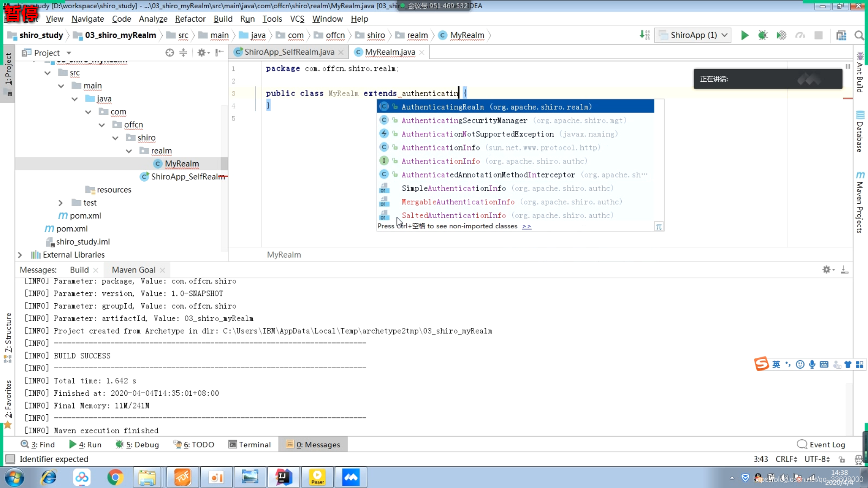This screenshot has height=488, width=868.
Task: Open Internet Explorer from taskbar
Action: coord(48,477)
